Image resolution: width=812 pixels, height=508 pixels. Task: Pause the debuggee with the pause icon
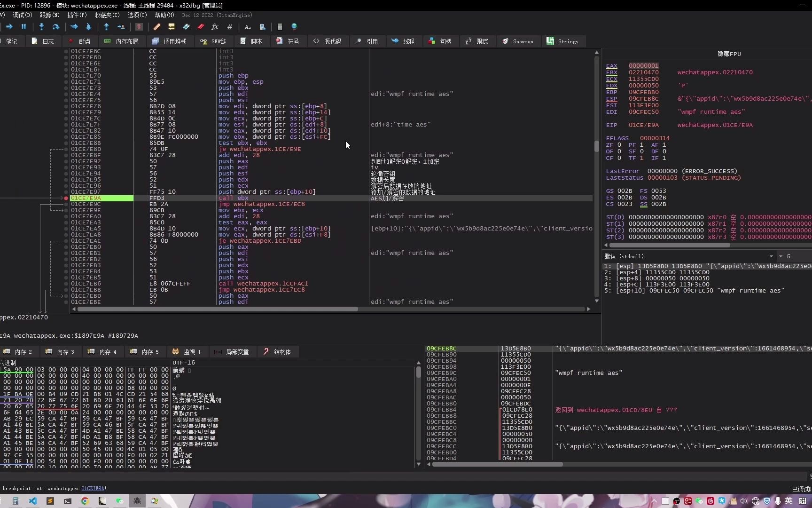[23, 27]
